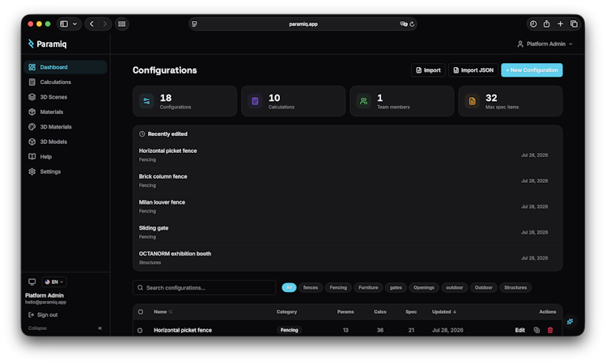Show all tabs overview icon

pyautogui.click(x=574, y=24)
